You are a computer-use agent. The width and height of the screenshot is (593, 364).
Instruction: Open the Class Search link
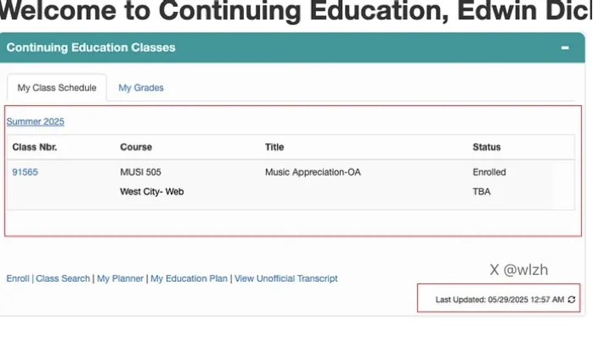tap(63, 278)
